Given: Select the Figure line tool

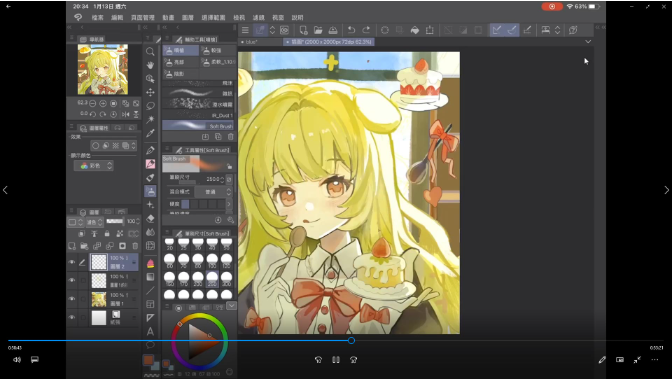Looking at the screenshot, I should pyautogui.click(x=150, y=291).
